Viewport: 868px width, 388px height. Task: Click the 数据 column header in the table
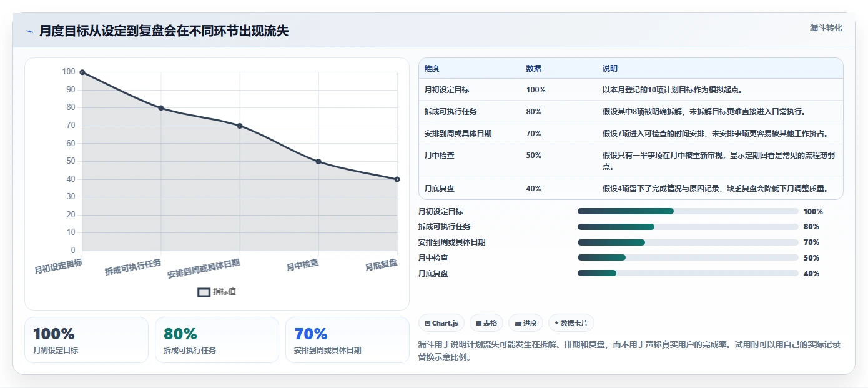(533, 69)
